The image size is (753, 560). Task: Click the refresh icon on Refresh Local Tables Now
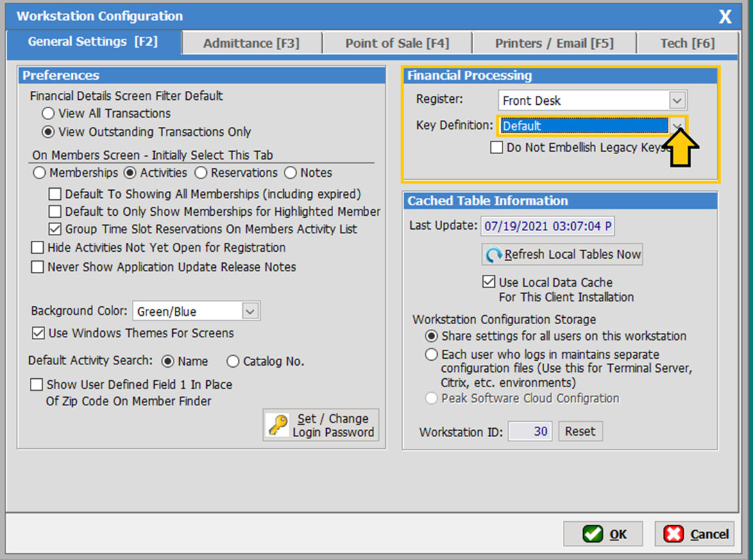494,255
